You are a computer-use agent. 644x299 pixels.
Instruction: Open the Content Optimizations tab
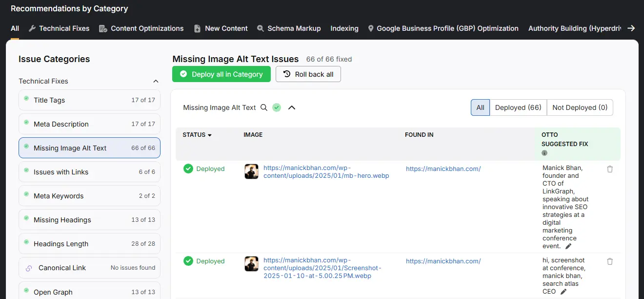tap(141, 28)
